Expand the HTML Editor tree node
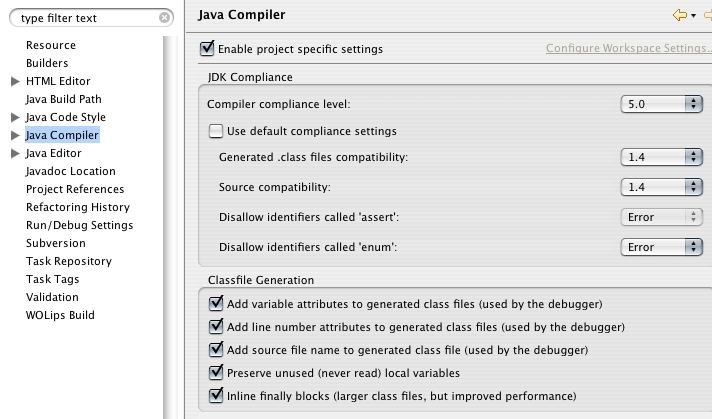 click(x=15, y=81)
